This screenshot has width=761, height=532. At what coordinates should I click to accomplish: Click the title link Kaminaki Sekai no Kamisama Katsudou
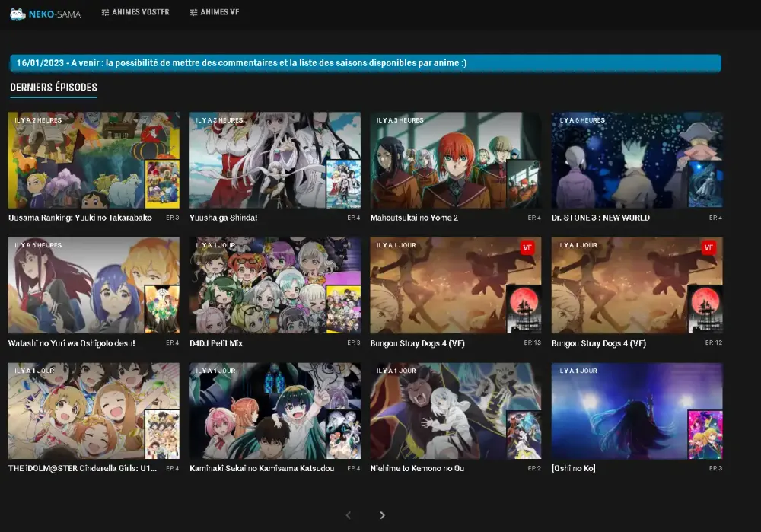pos(262,468)
